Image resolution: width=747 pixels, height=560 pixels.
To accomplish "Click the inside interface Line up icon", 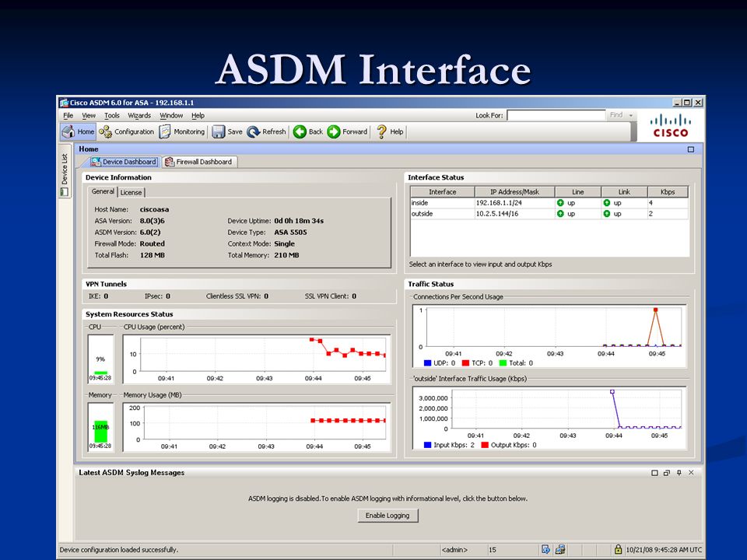I will pos(560,203).
